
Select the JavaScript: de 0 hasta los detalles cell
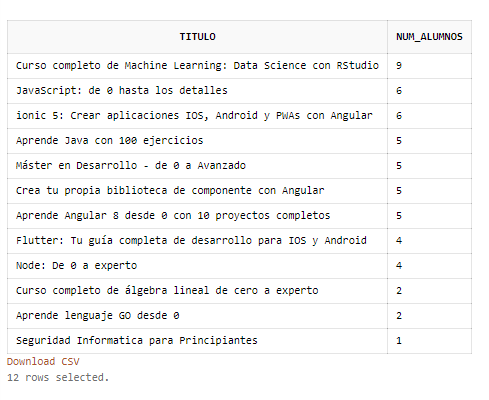[197, 91]
